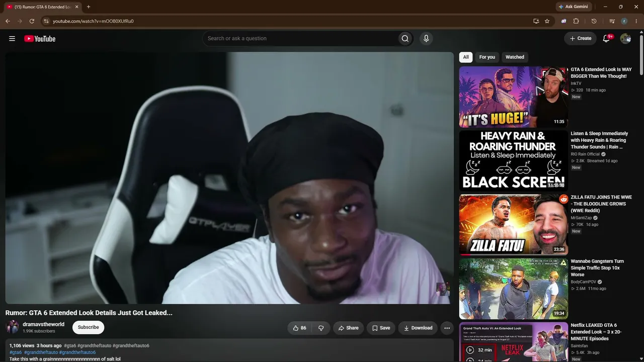
Task: Save the video to a playlist
Action: pos(381,328)
